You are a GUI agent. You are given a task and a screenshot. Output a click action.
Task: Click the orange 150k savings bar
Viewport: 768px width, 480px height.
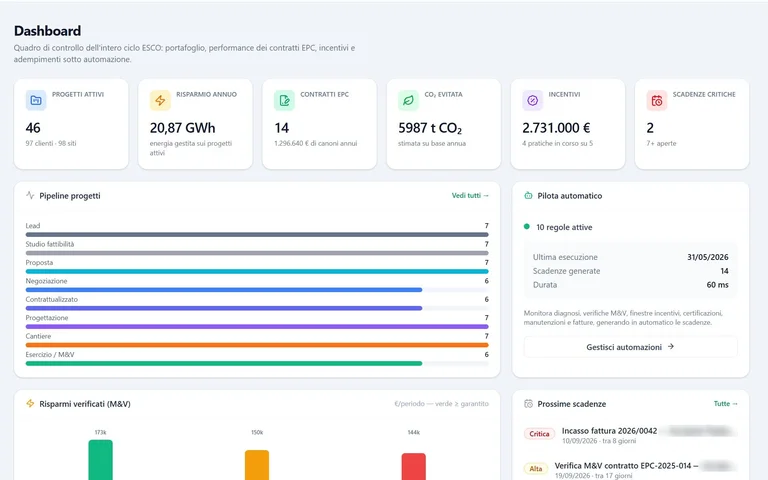257,465
